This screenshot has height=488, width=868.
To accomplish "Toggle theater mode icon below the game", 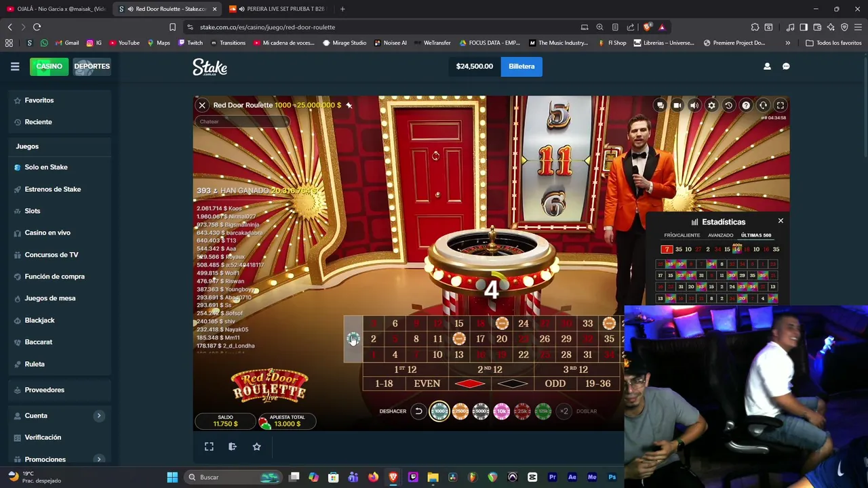I will tap(233, 447).
